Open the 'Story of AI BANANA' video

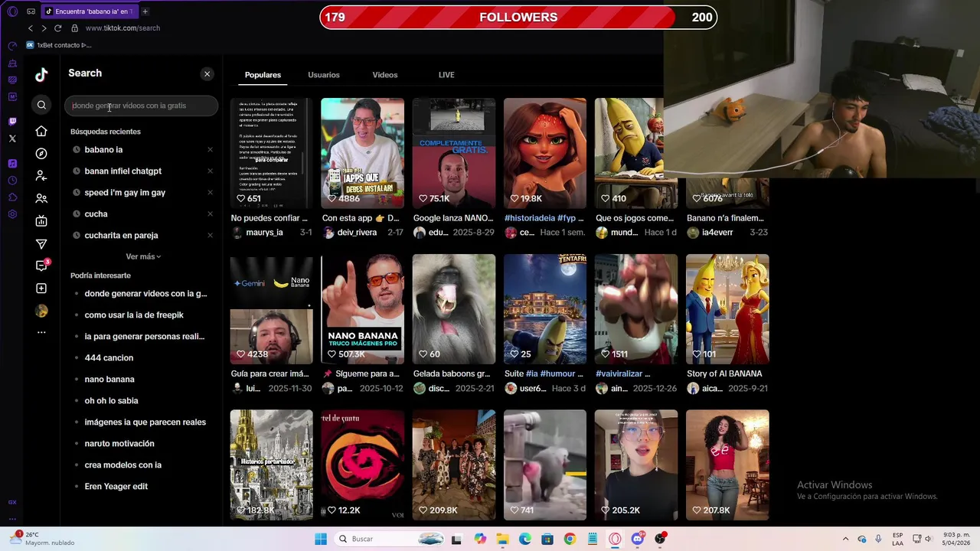pos(727,309)
